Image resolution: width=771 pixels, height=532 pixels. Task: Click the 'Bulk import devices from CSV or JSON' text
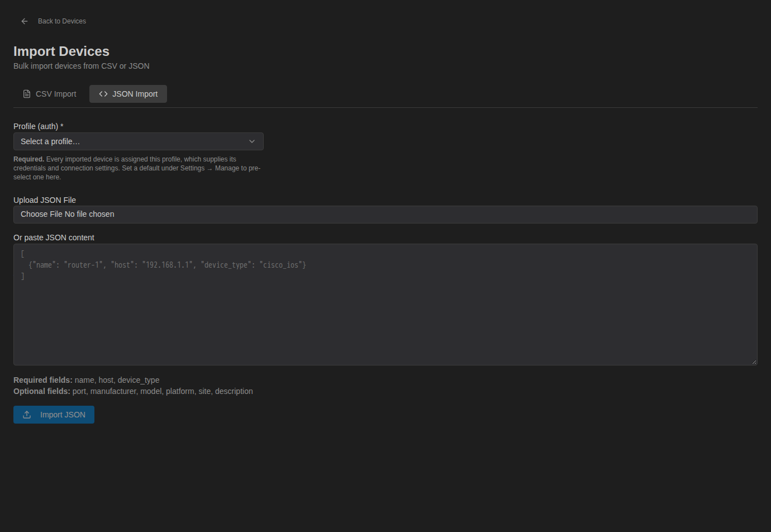coord(82,66)
